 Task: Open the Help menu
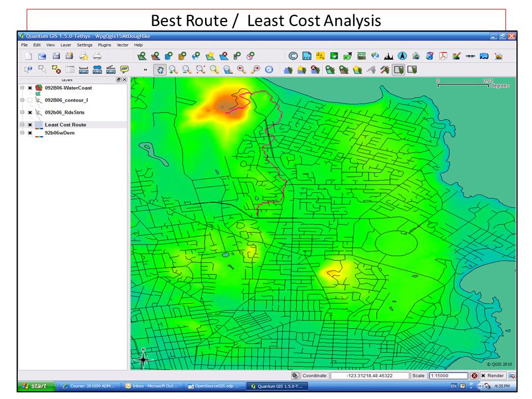138,45
